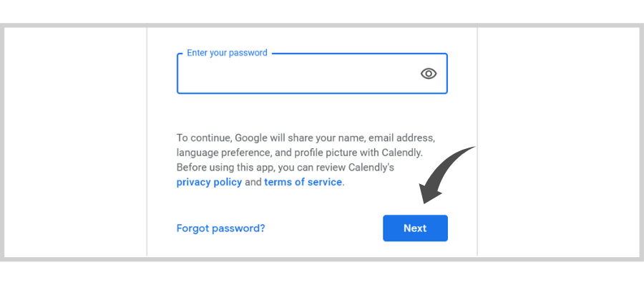The width and height of the screenshot is (644, 303).
Task: Follow the bold 'terms of service' hyperlink
Action: coord(303,182)
